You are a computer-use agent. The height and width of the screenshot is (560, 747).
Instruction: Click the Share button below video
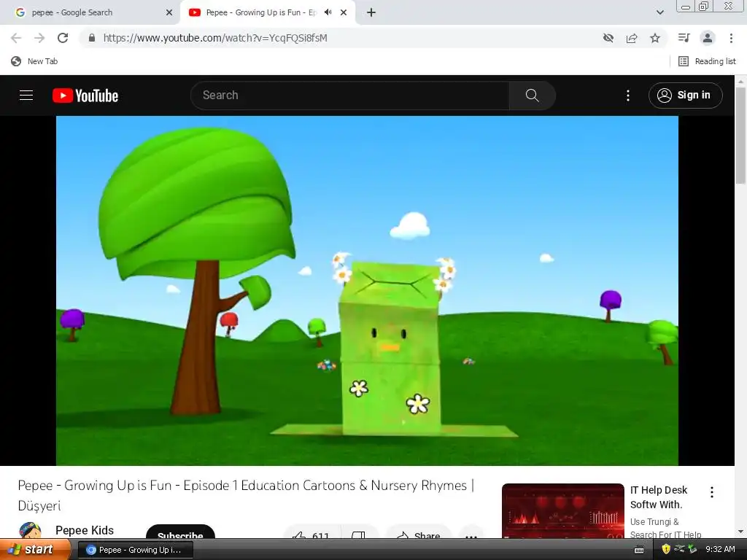coord(418,533)
